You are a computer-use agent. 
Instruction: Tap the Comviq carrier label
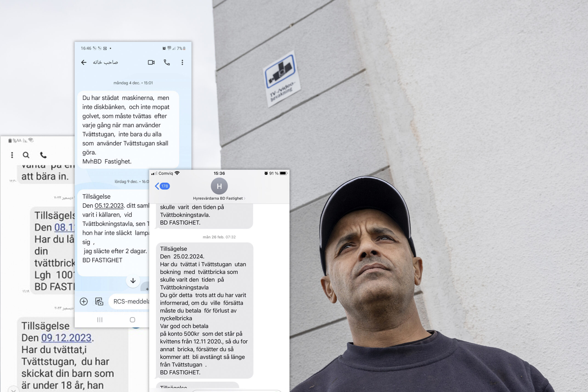click(166, 173)
